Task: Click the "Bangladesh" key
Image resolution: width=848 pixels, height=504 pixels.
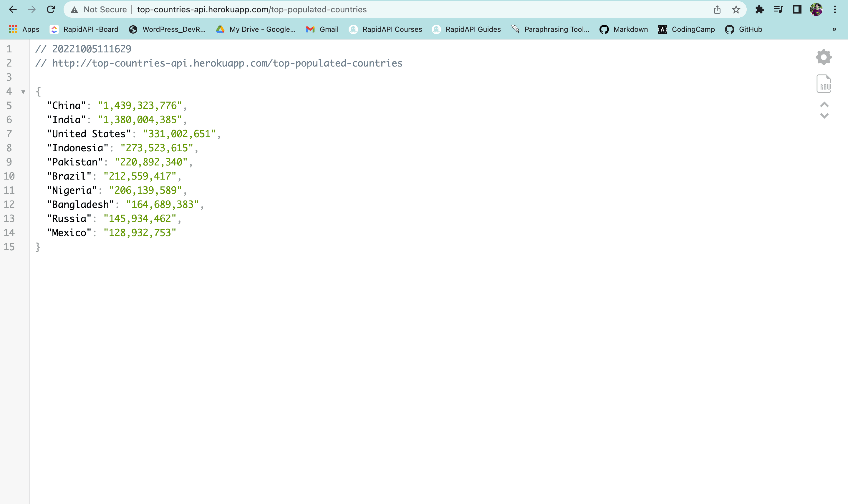Action: tap(80, 204)
